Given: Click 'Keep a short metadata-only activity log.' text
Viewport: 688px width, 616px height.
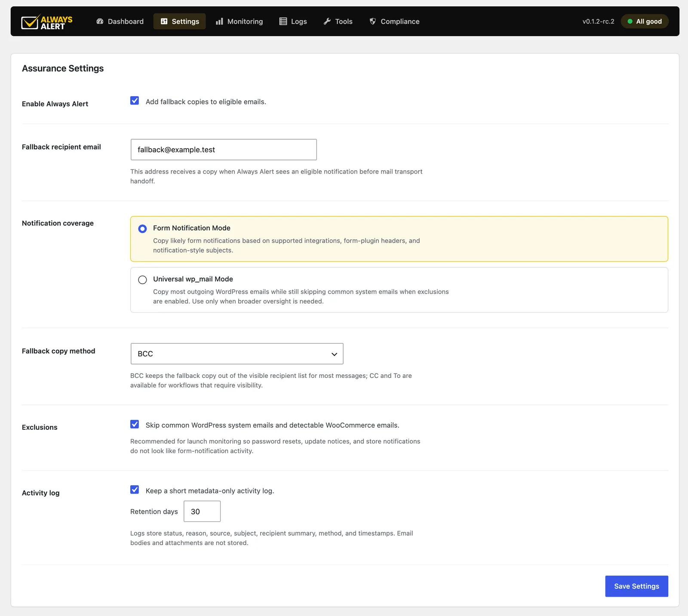Looking at the screenshot, I should point(210,491).
